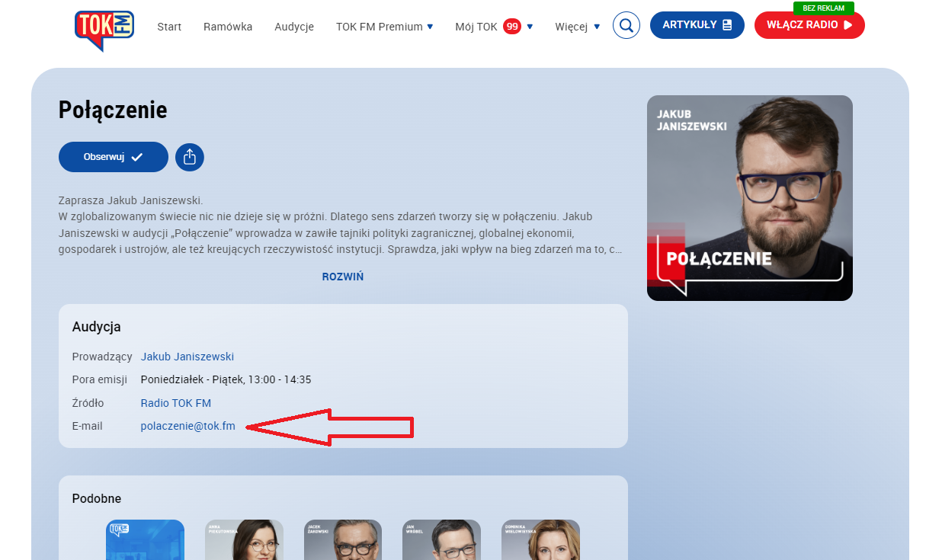Expand the Więcej menu
The width and height of the screenshot is (942, 560).
click(x=578, y=27)
